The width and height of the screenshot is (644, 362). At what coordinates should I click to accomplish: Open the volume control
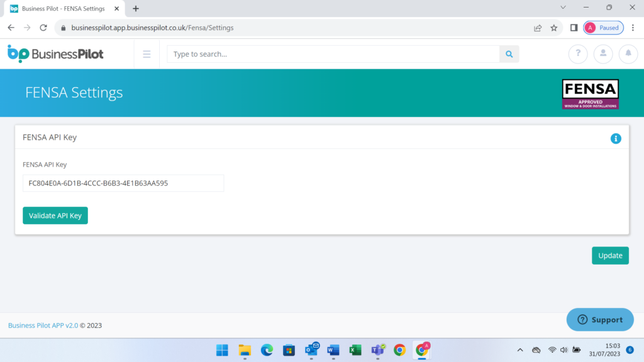[x=564, y=350]
